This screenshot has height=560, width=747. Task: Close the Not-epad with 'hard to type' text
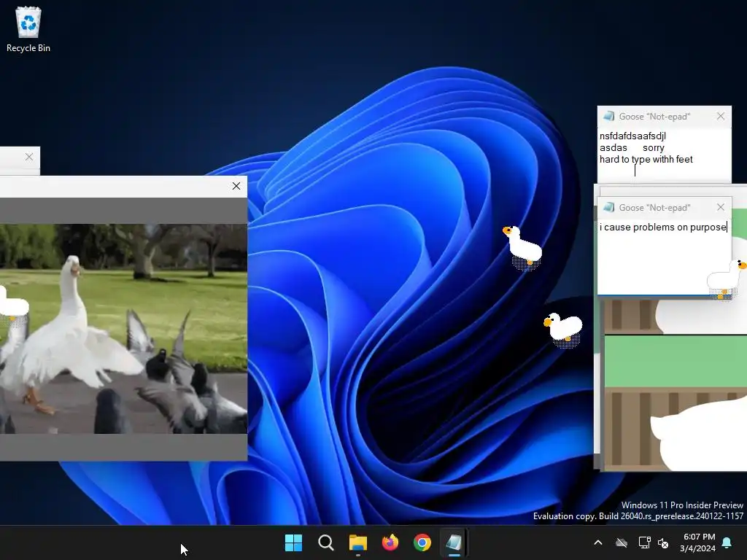(x=721, y=116)
